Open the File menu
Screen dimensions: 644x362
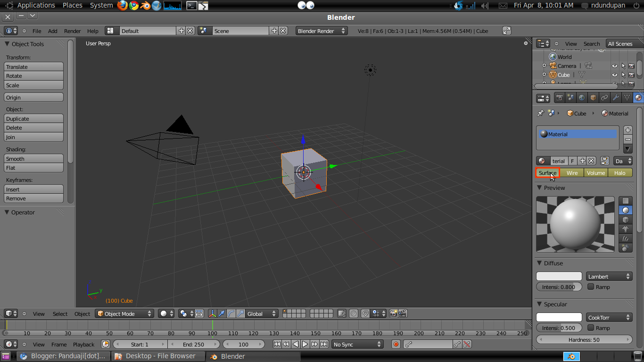click(x=37, y=31)
